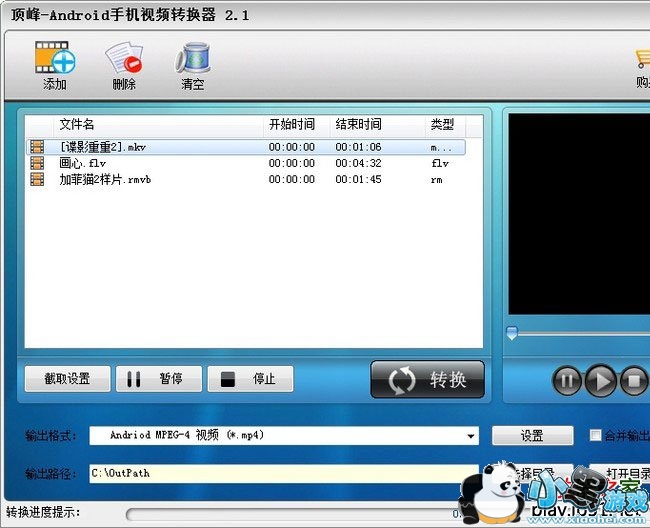The width and height of the screenshot is (650, 528).
Task: Click the 截取设置 clip settings button
Action: click(x=68, y=378)
